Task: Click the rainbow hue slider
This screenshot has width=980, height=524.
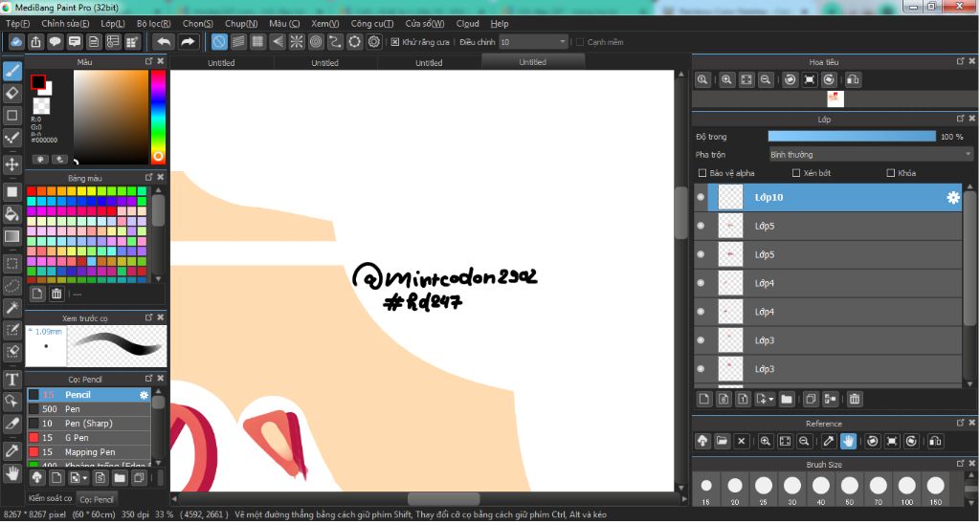Action: [158, 117]
